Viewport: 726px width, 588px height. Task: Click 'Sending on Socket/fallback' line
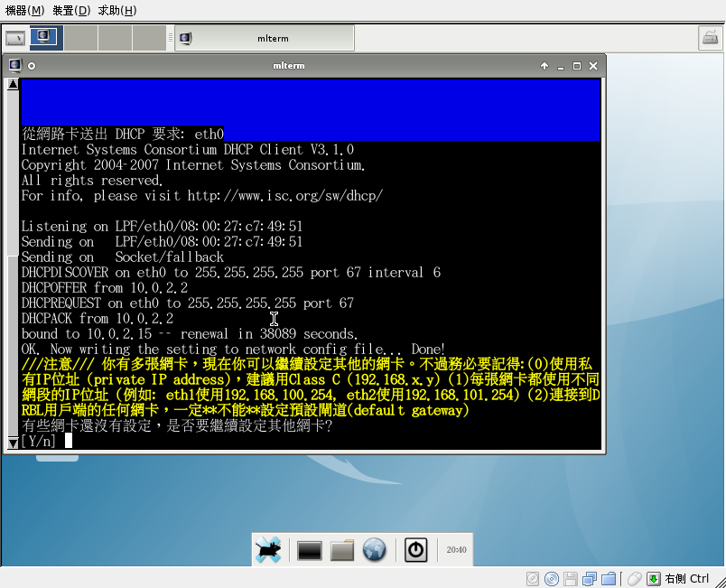tap(123, 257)
